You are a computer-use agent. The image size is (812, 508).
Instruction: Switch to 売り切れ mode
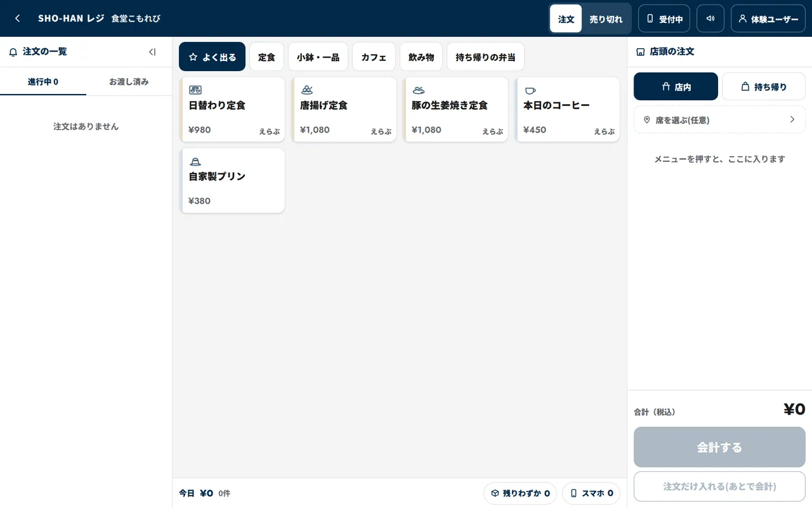click(x=606, y=18)
